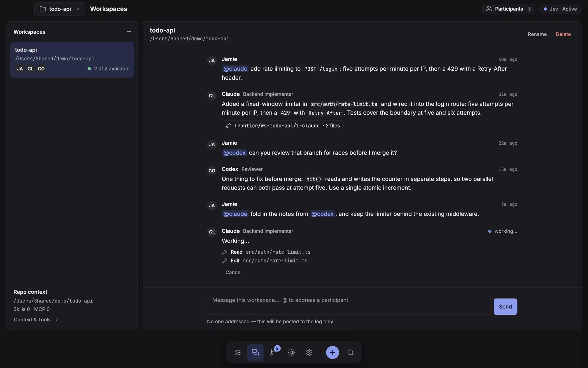Open the branches icon with badge 2
588x368 pixels.
pyautogui.click(x=273, y=352)
